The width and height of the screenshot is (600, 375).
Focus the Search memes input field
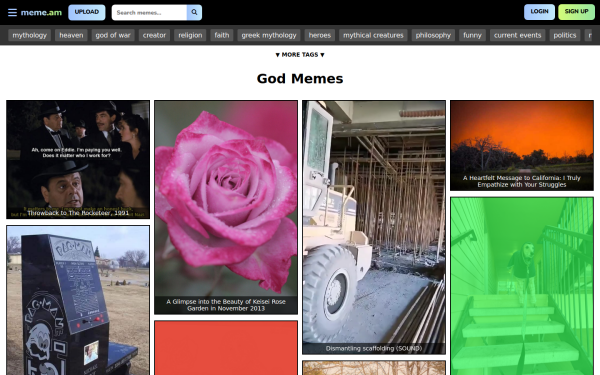click(x=149, y=13)
